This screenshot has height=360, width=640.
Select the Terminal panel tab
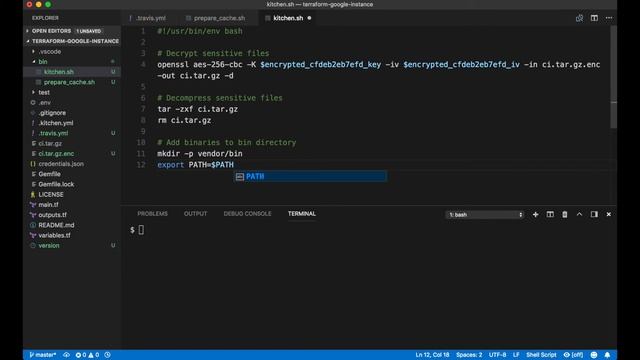tap(302, 213)
